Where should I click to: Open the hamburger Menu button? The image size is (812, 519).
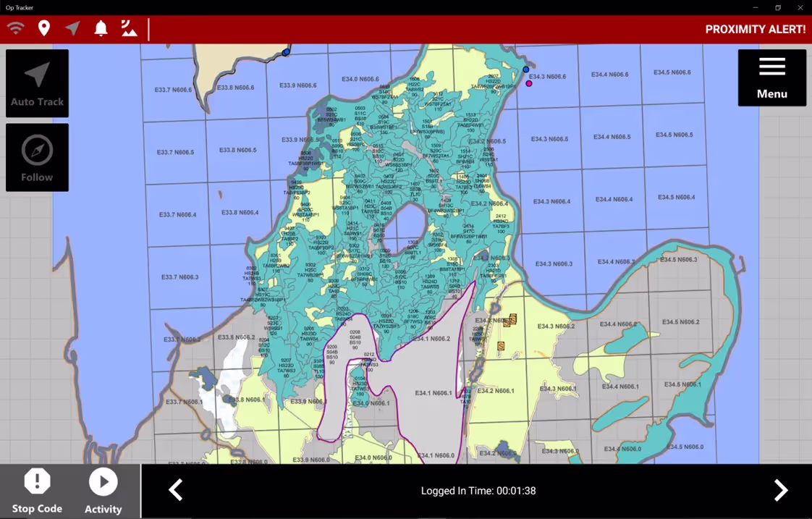[771, 77]
